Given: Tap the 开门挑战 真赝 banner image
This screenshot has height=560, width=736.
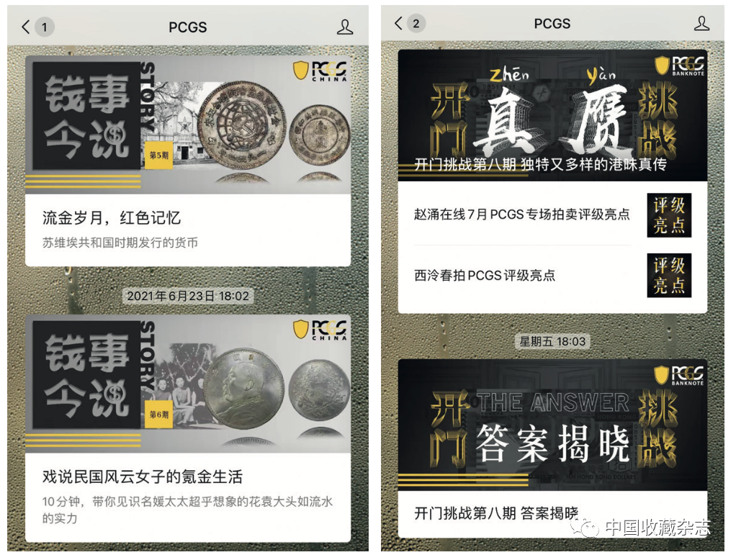Looking at the screenshot, I should point(552,115).
